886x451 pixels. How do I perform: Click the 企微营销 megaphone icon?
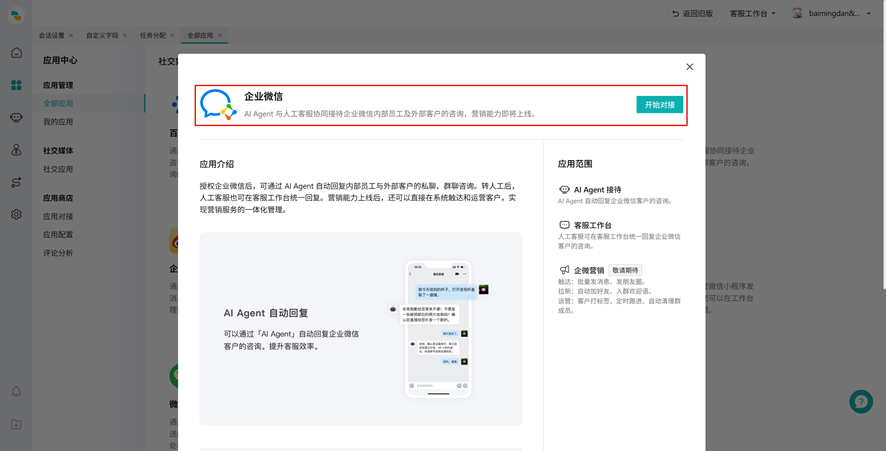point(564,270)
